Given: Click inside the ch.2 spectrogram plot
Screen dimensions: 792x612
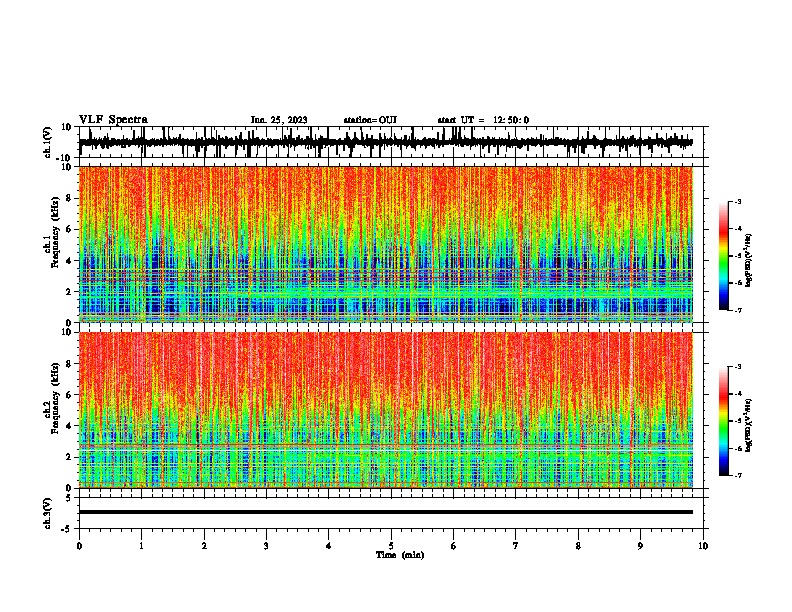Looking at the screenshot, I should pos(386,410).
